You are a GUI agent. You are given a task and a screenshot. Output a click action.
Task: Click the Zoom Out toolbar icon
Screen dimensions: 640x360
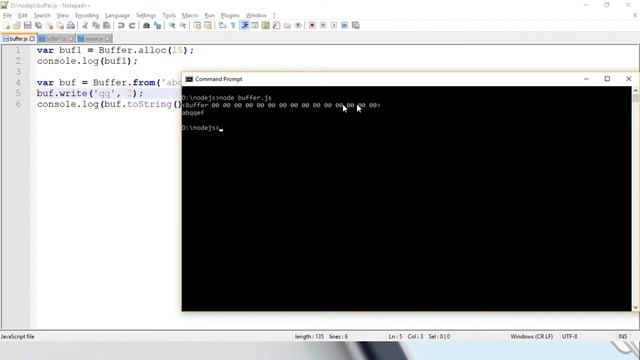coord(183,25)
